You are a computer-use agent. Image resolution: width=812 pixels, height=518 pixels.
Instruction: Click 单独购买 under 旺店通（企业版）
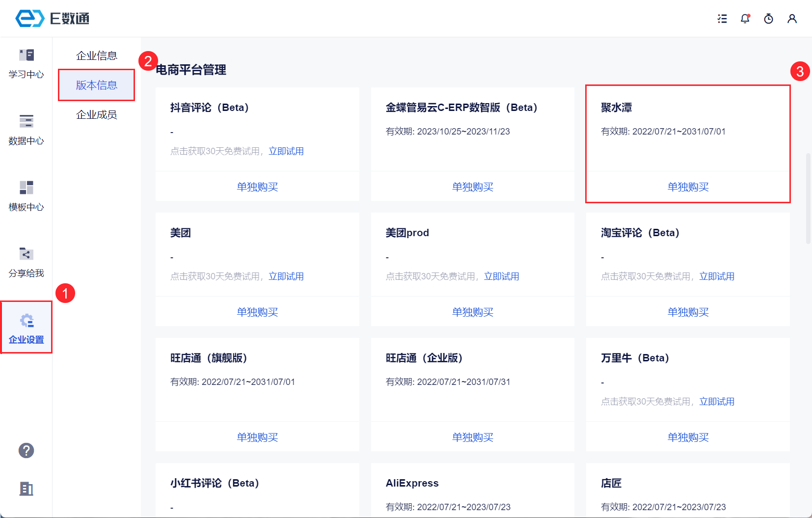coord(473,437)
